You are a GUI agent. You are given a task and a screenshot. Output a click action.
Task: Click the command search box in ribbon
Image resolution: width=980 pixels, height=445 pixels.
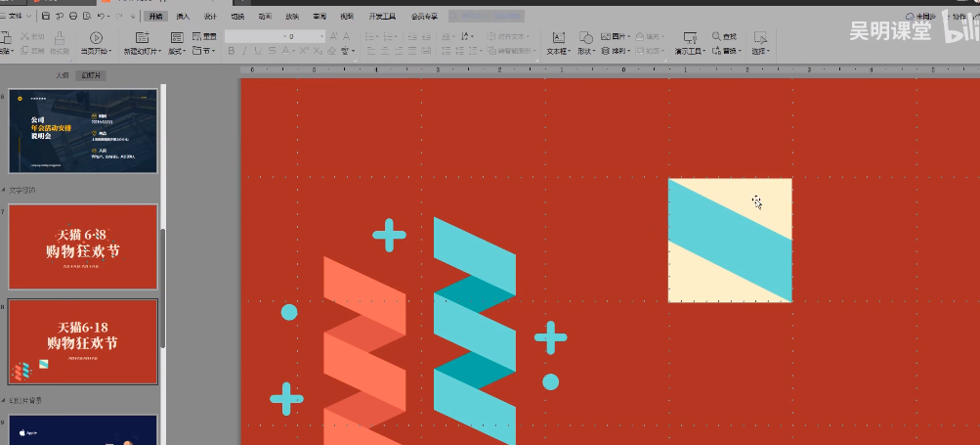(x=487, y=17)
